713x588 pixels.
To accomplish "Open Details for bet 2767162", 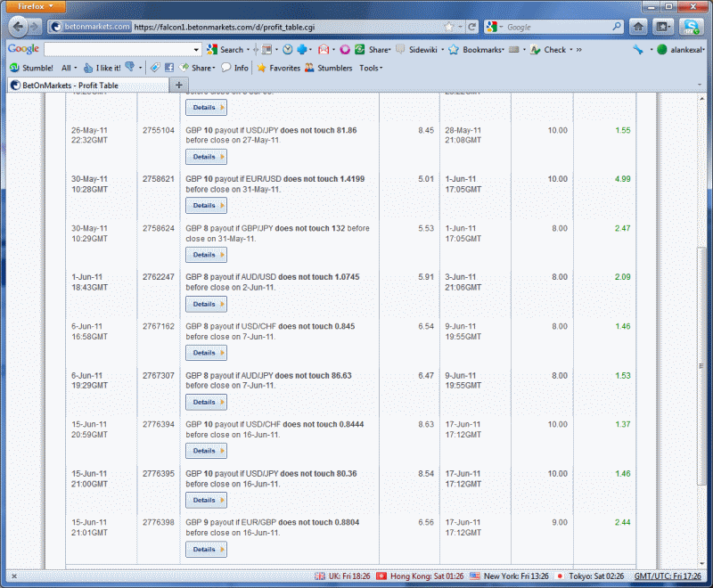I will click(206, 353).
